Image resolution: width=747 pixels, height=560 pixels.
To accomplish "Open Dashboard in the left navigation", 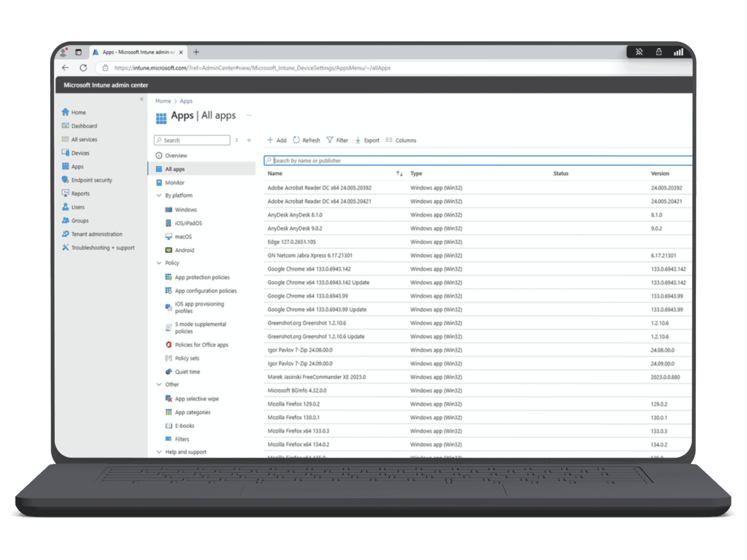I will click(79, 126).
